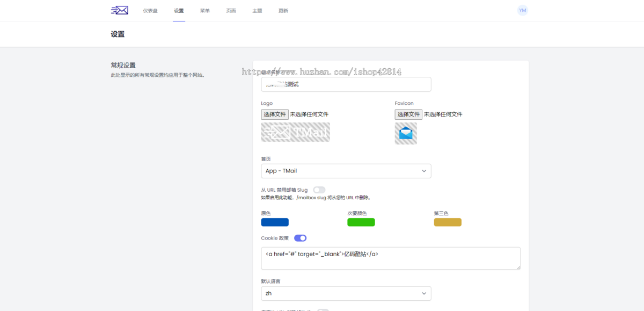The image size is (644, 311).
Task: Open the 首页 App - TMail dropdown
Action: coord(346,171)
